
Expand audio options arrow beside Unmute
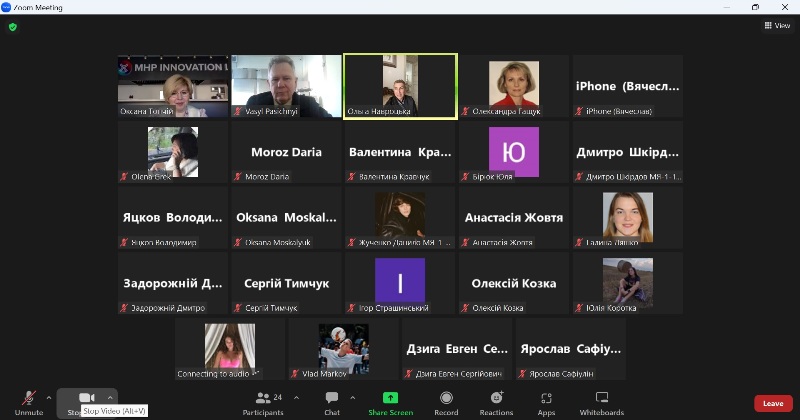49,397
